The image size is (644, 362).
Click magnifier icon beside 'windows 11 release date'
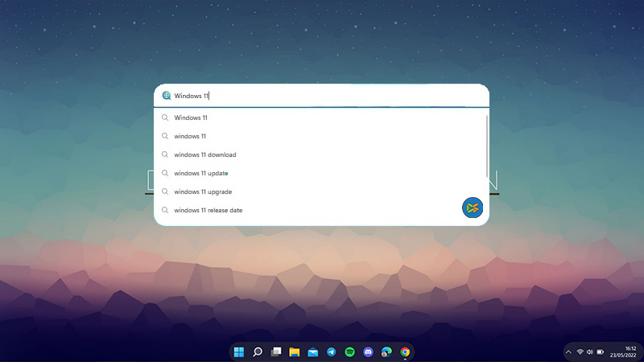165,210
